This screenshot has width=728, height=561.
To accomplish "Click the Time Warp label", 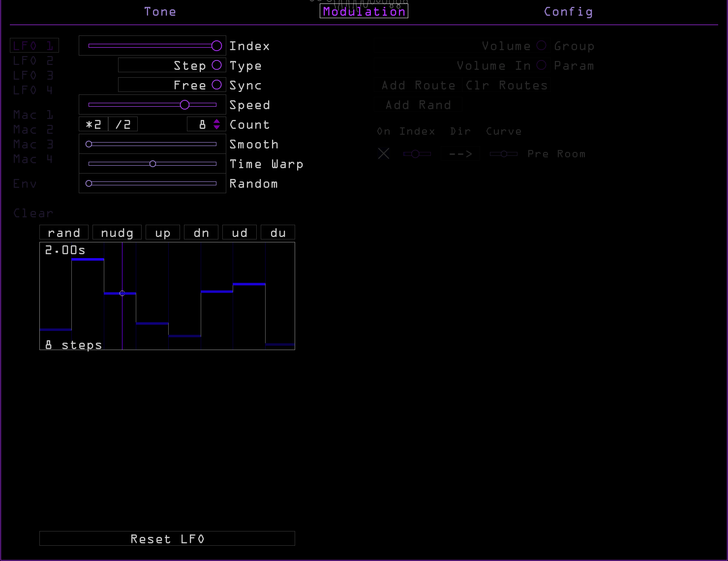I will 266,164.
